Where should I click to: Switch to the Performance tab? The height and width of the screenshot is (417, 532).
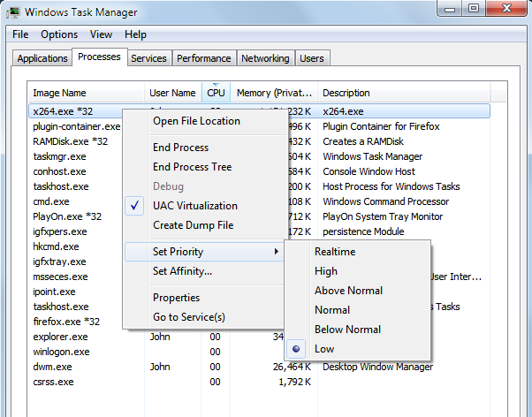click(204, 58)
